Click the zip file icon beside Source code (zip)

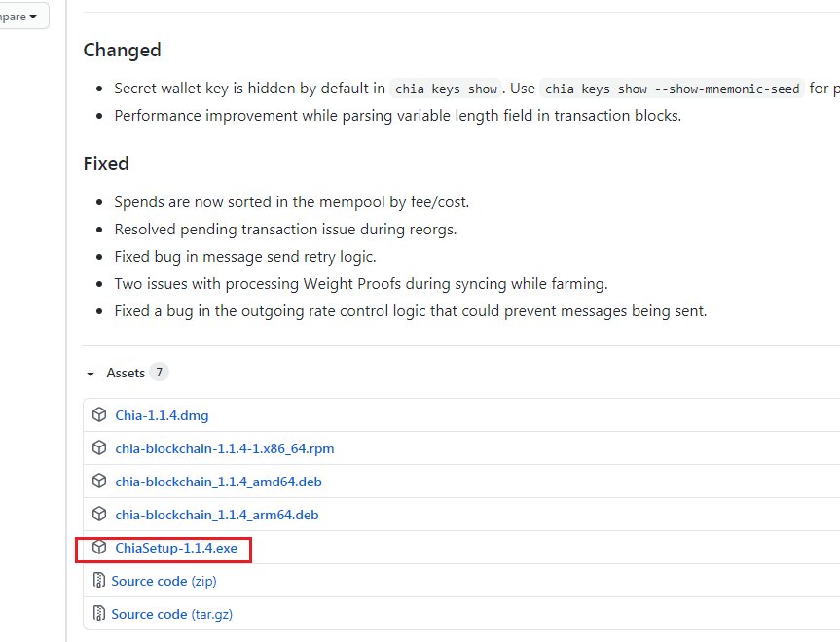(98, 580)
